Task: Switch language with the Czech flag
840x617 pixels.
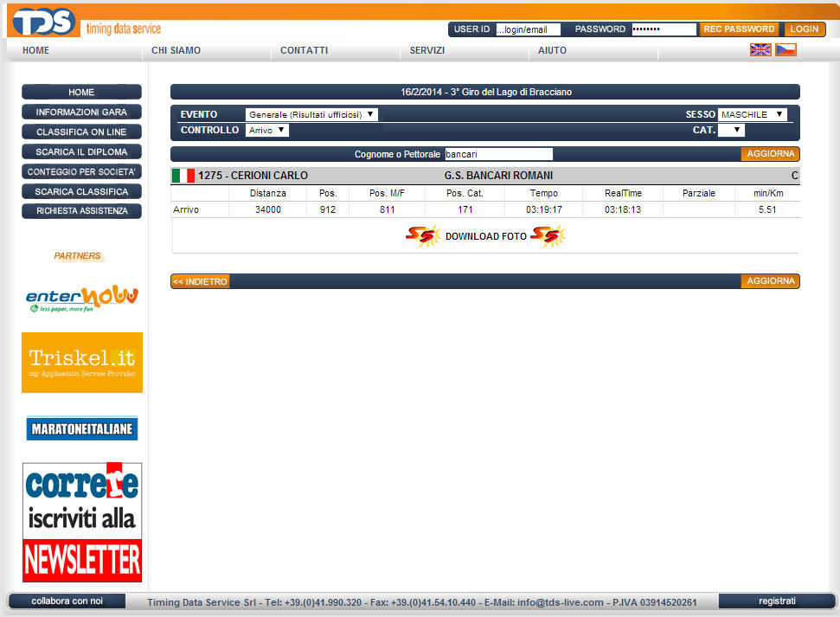Action: (x=785, y=50)
